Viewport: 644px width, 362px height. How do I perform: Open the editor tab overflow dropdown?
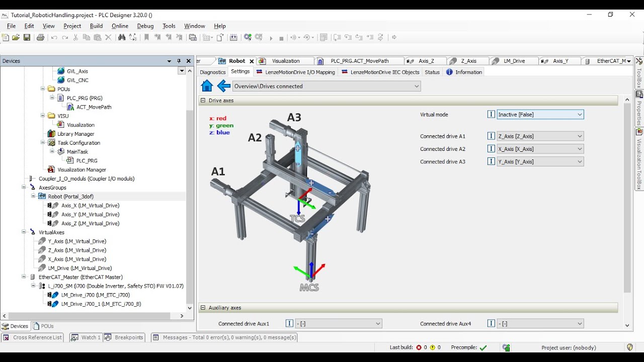[x=629, y=61]
